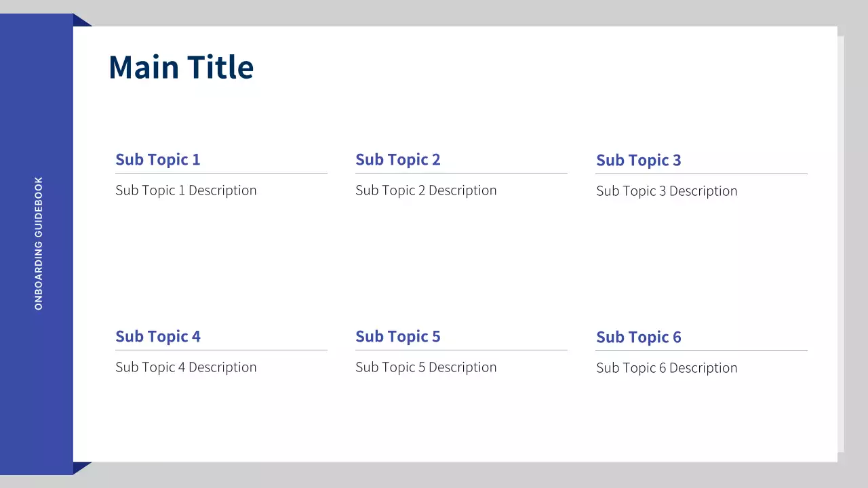The width and height of the screenshot is (868, 488).
Task: Click the Sub Topic 1 Description text
Action: pyautogui.click(x=186, y=190)
